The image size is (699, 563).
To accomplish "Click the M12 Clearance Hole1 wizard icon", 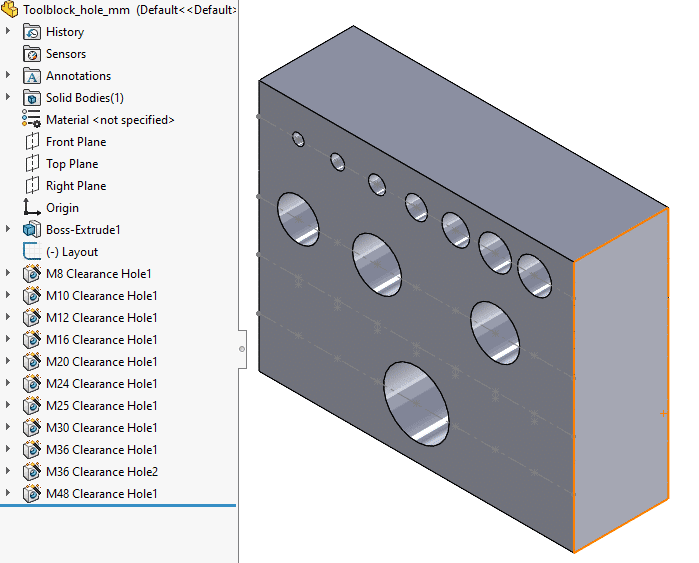I will [32, 317].
